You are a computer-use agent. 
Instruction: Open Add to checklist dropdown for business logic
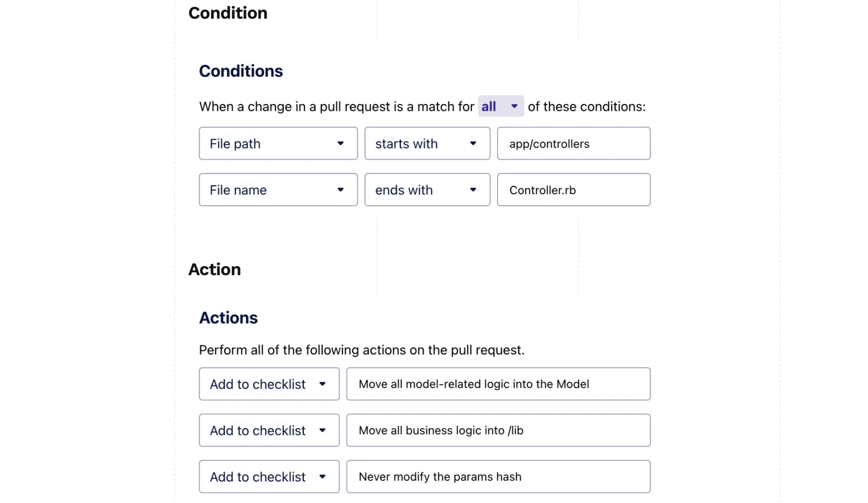pyautogui.click(x=269, y=430)
